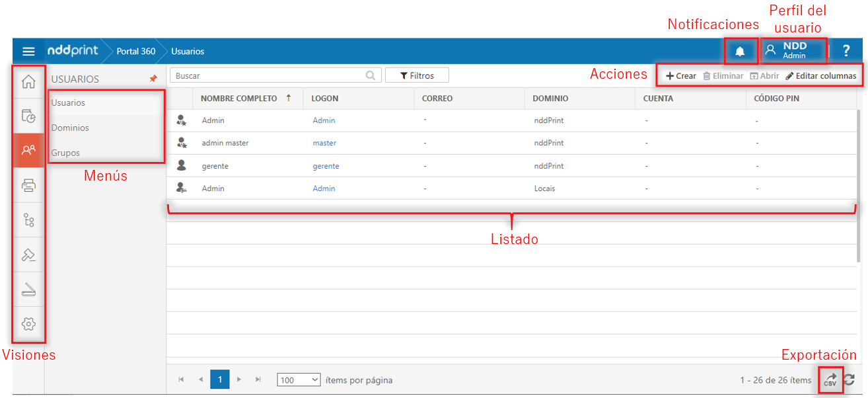Screen dimensions: 868x398
Task: Select Grupos in the Usuarios menu
Action: pyautogui.click(x=65, y=153)
